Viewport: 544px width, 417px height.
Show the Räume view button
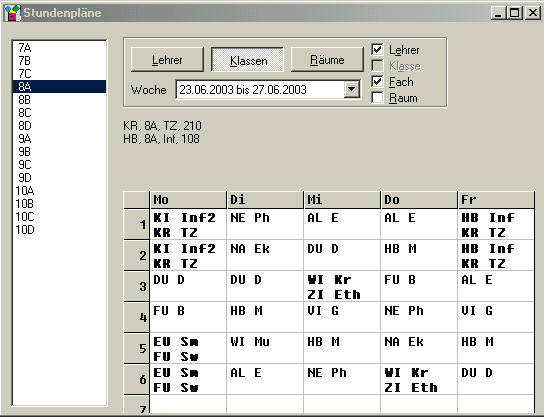coord(327,60)
